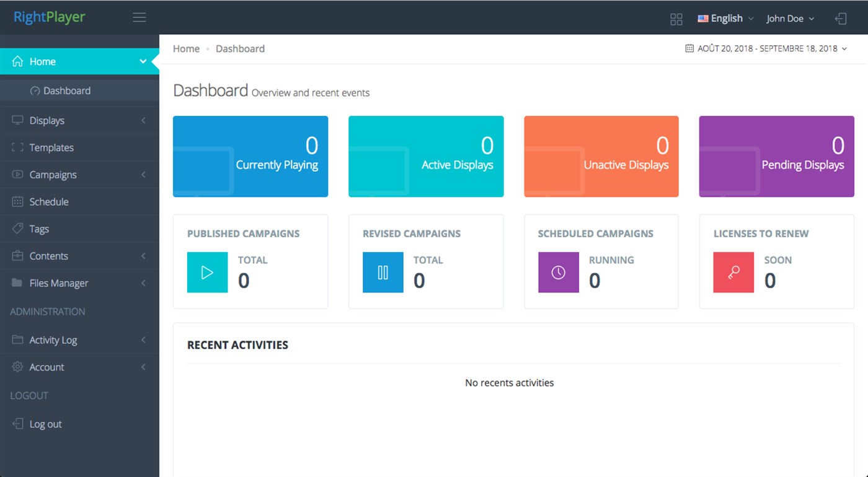Image resolution: width=868 pixels, height=477 pixels.
Task: Click the Home house icon in sidebar
Action: (17, 61)
